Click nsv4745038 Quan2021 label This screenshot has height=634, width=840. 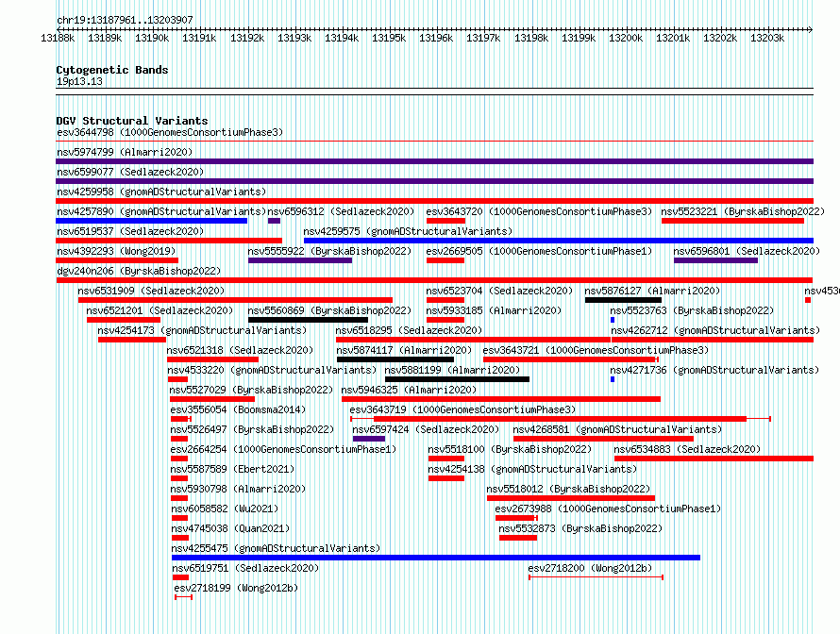tap(230, 528)
